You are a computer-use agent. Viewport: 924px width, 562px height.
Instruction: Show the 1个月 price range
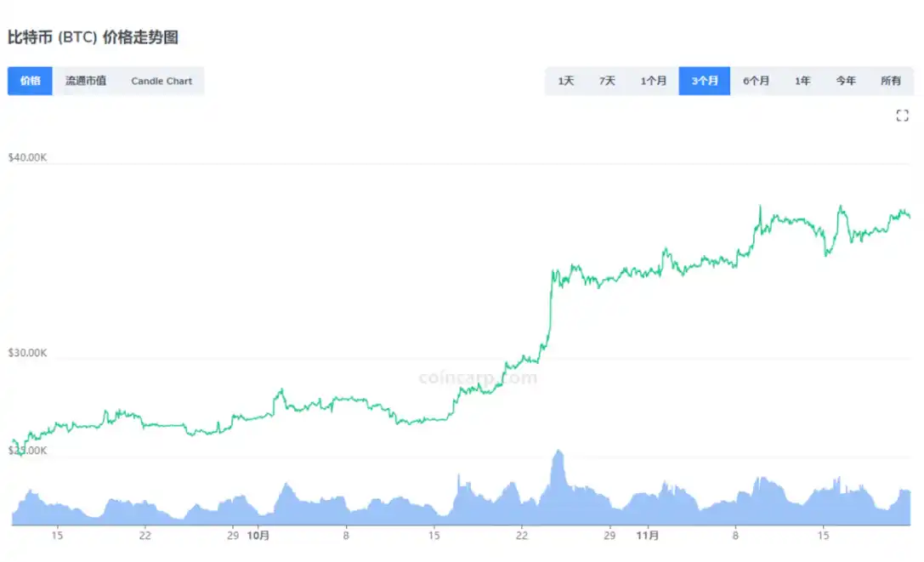point(653,81)
